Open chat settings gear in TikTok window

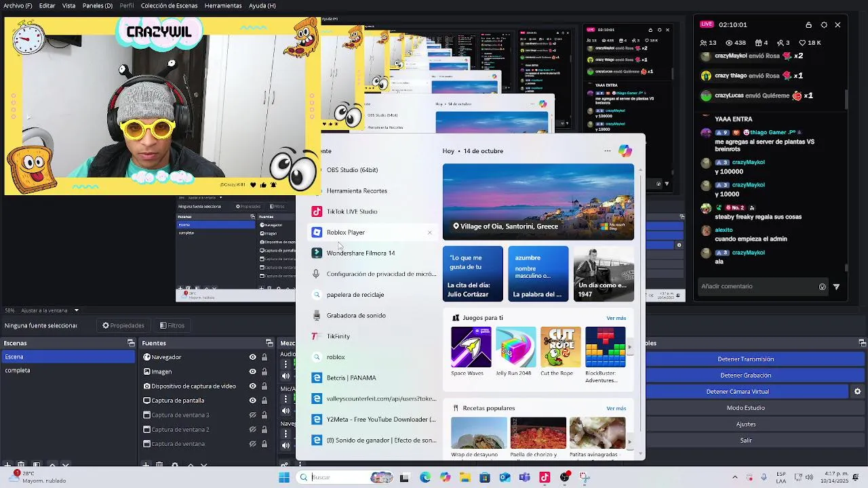[824, 25]
